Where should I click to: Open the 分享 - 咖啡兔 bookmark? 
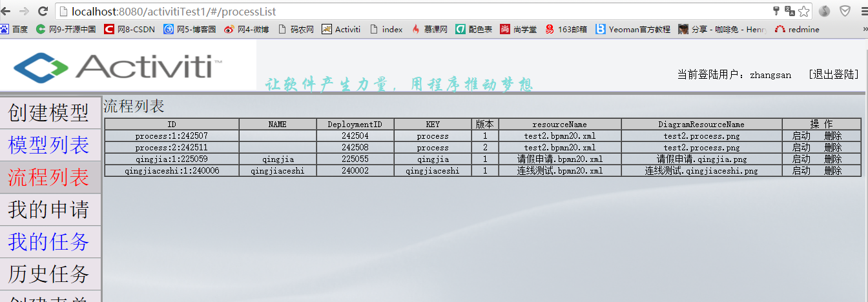tap(722, 29)
